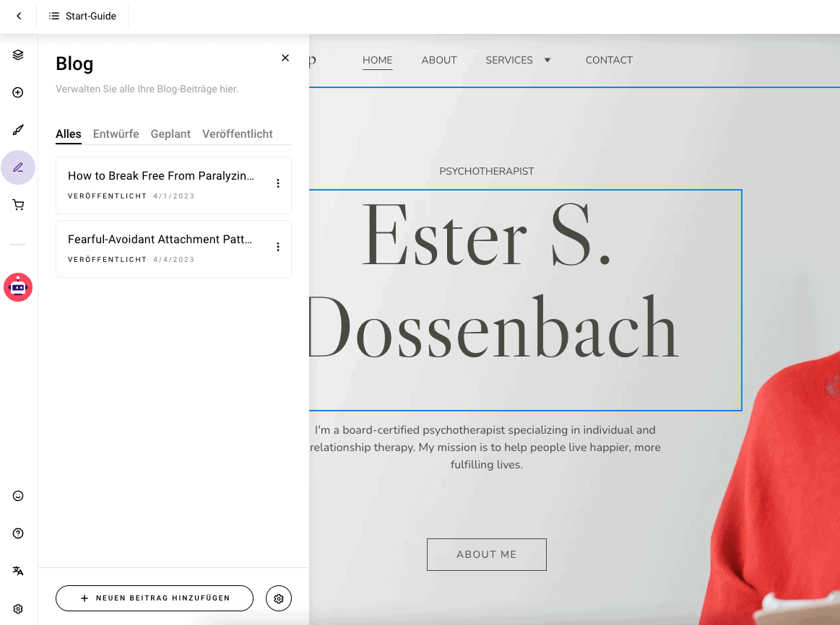Open the styles brush icon
Image resolution: width=840 pixels, height=625 pixels.
(x=18, y=130)
